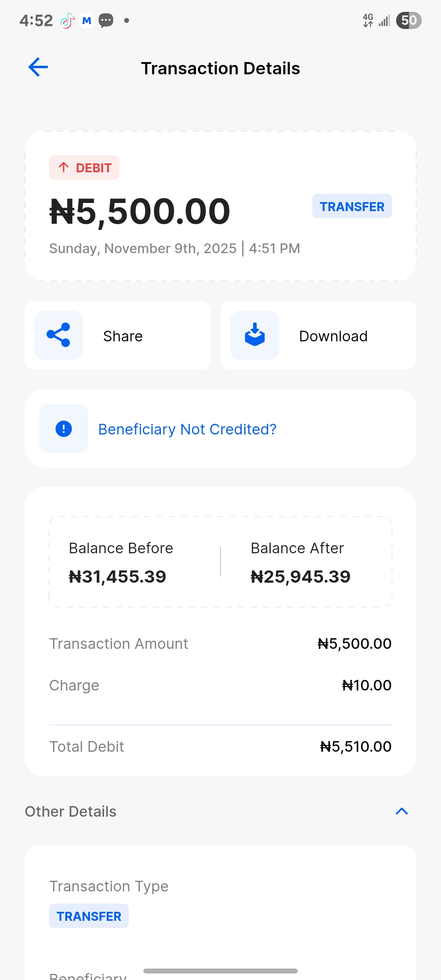Tap the TRANSFER badge under Transaction Type
The height and width of the screenshot is (980, 441).
point(89,916)
